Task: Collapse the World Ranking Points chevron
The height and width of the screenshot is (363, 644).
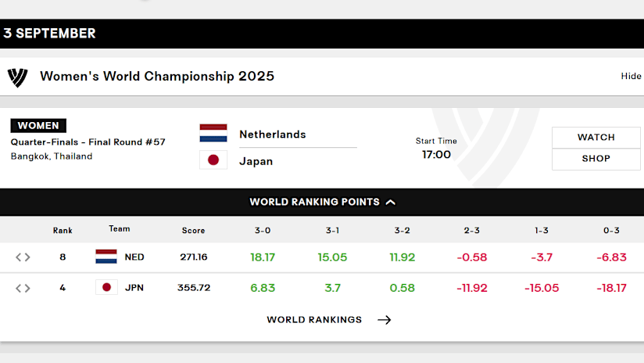Action: click(391, 202)
